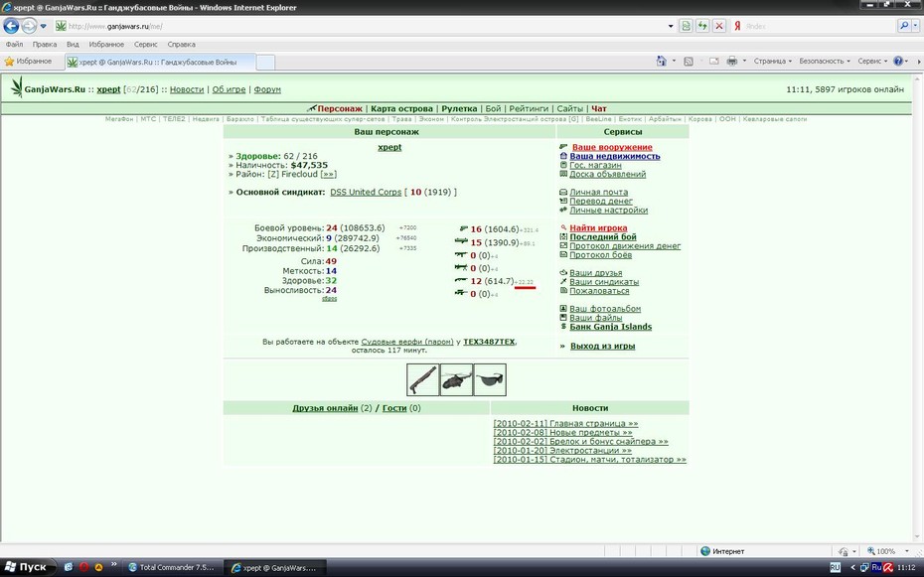Screen dimensions: 924x577
Task: Open the Сервис menu in menu bar
Action: (x=145, y=44)
